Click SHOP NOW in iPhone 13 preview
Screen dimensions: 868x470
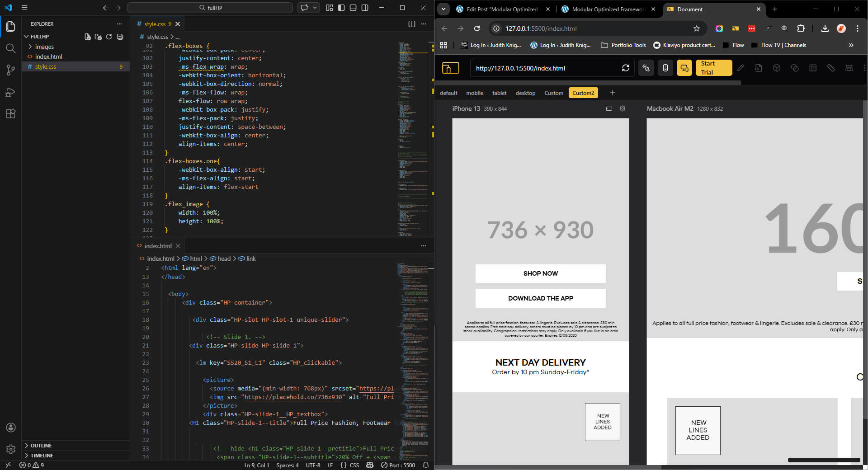541,273
